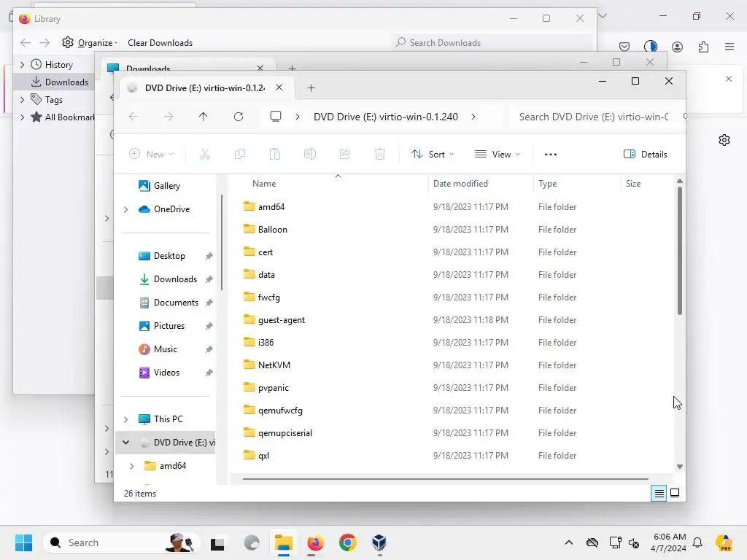
Task: Click the Search DVD Drive field
Action: point(594,117)
